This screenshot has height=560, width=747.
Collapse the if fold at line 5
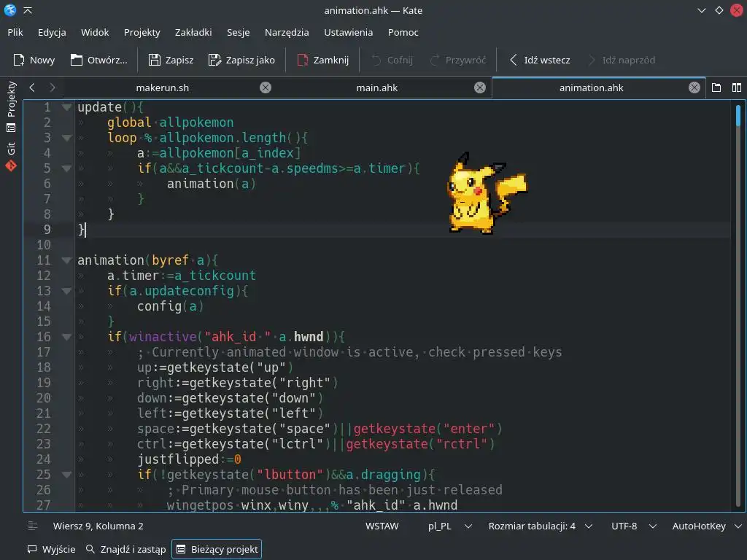tap(66, 168)
